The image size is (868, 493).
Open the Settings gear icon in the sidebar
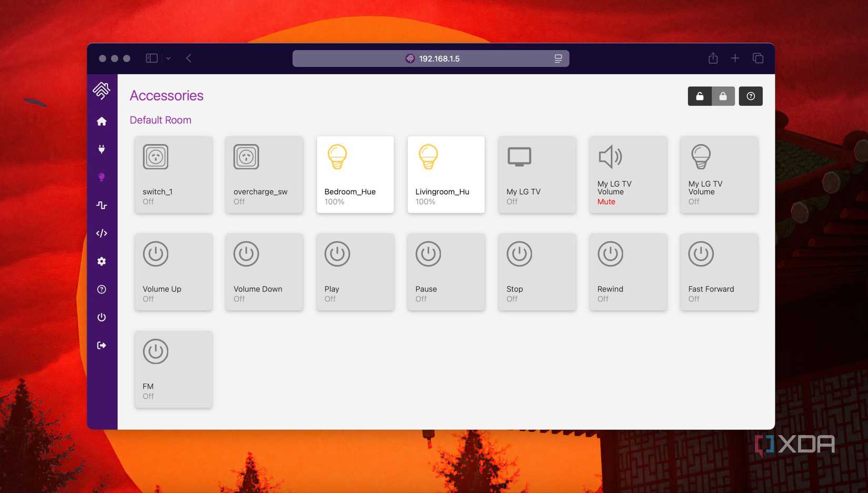tap(102, 261)
